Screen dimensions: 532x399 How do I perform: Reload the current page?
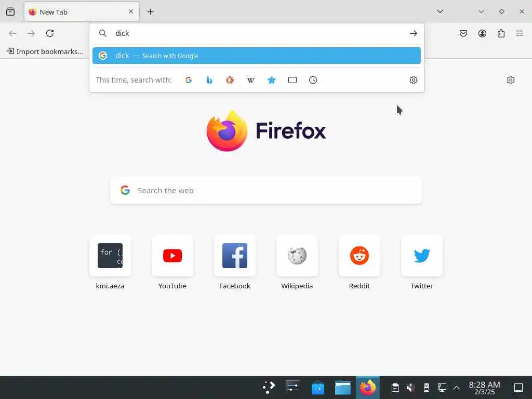pyautogui.click(x=50, y=33)
